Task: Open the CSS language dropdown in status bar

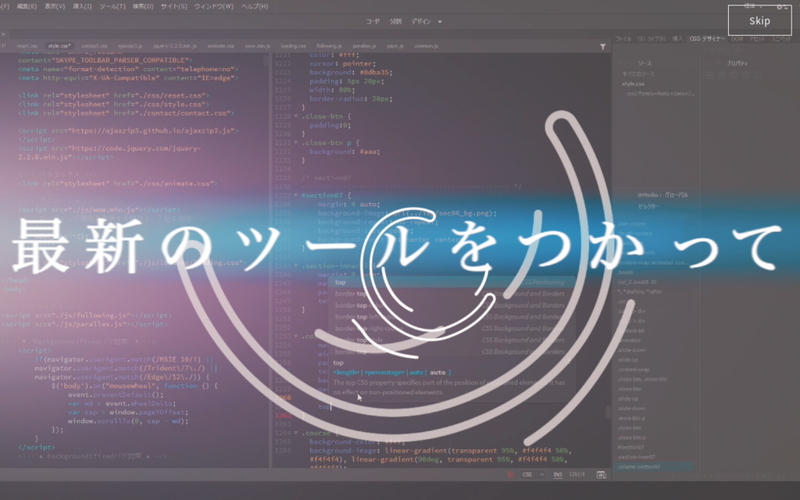Action: click(x=533, y=474)
